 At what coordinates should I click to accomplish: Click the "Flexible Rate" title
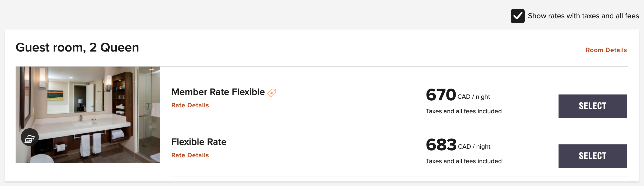click(x=199, y=142)
